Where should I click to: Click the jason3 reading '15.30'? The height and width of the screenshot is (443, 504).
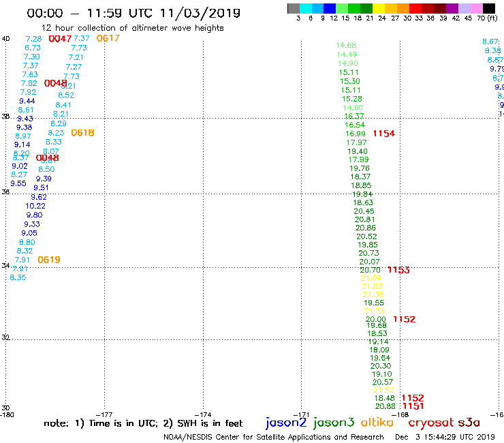(x=350, y=81)
